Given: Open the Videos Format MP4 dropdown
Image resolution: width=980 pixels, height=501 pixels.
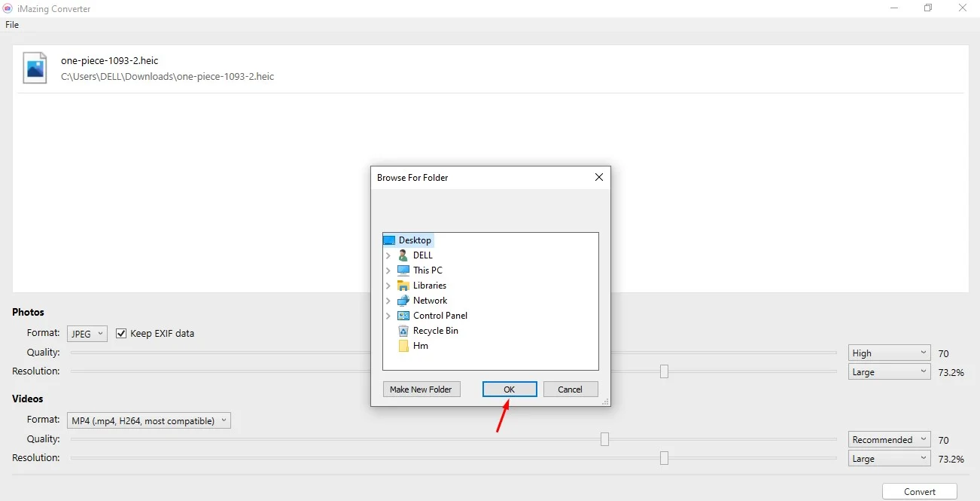Looking at the screenshot, I should [x=149, y=420].
